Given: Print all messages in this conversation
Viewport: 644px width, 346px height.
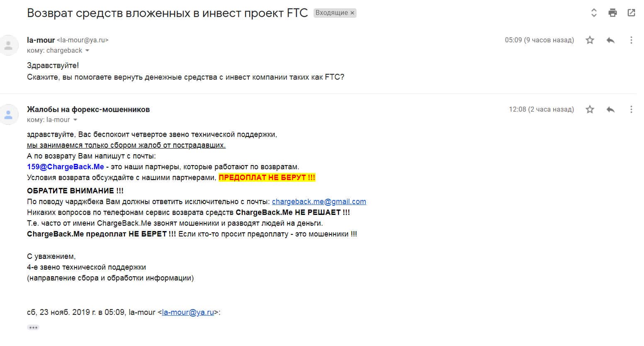Looking at the screenshot, I should coord(612,13).
